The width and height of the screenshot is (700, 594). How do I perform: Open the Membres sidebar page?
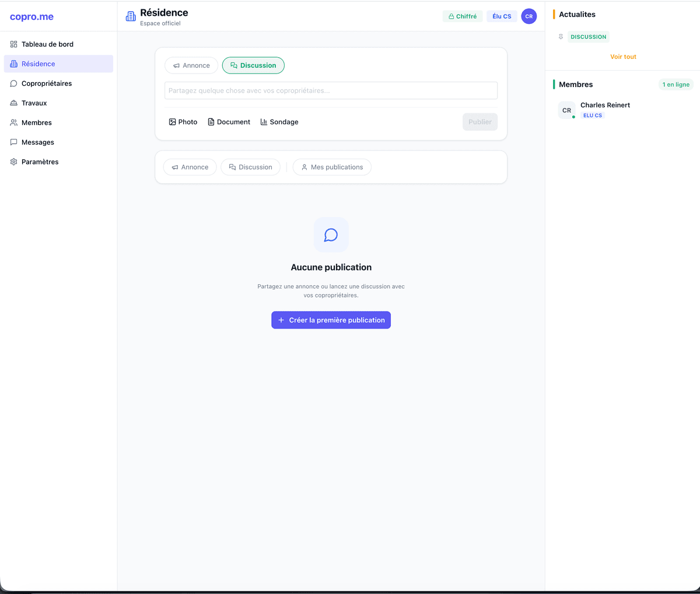click(36, 123)
